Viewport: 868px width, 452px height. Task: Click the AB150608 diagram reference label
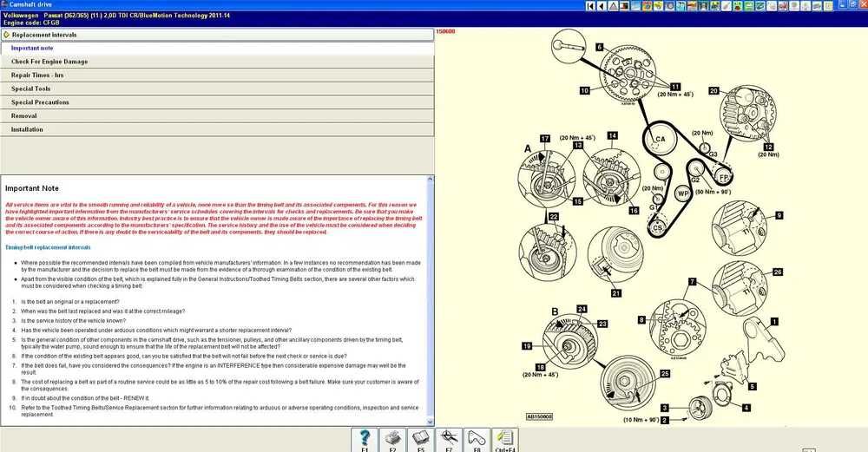tap(539, 416)
